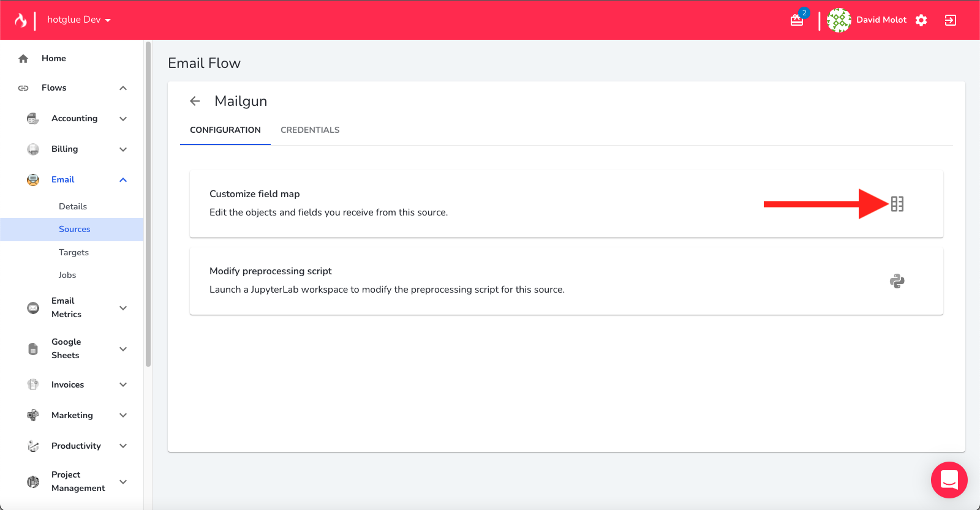Select the Marketing flow label
This screenshot has width=980, height=510.
coord(72,415)
